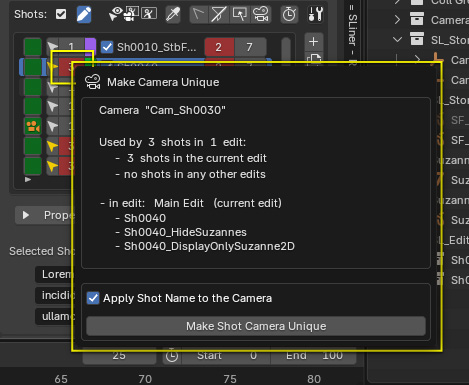Click the crossed-out frustum icon
The image size is (469, 385).
[219, 14]
